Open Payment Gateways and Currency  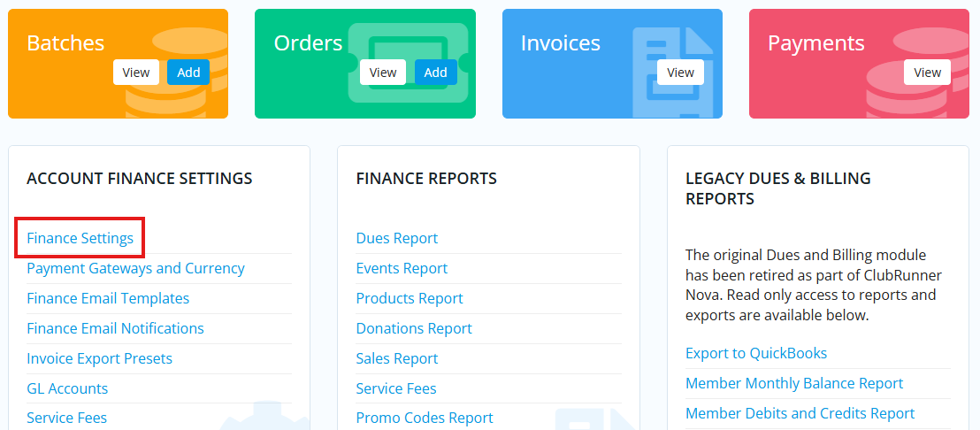click(135, 268)
